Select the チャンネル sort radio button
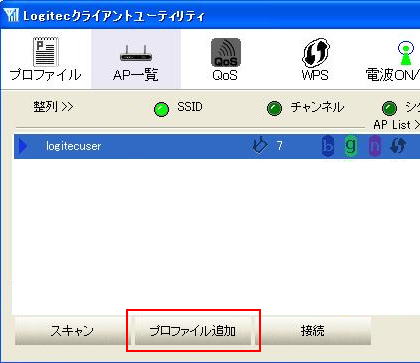 click(275, 108)
